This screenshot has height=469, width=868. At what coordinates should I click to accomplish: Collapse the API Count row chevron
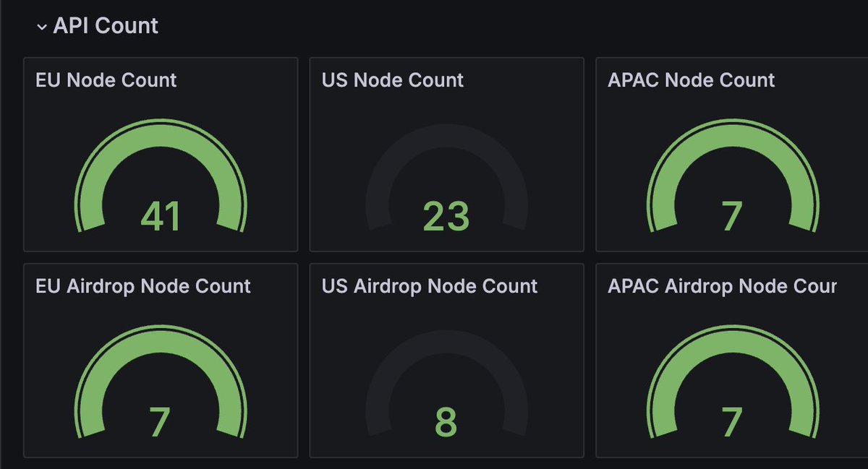[42, 27]
